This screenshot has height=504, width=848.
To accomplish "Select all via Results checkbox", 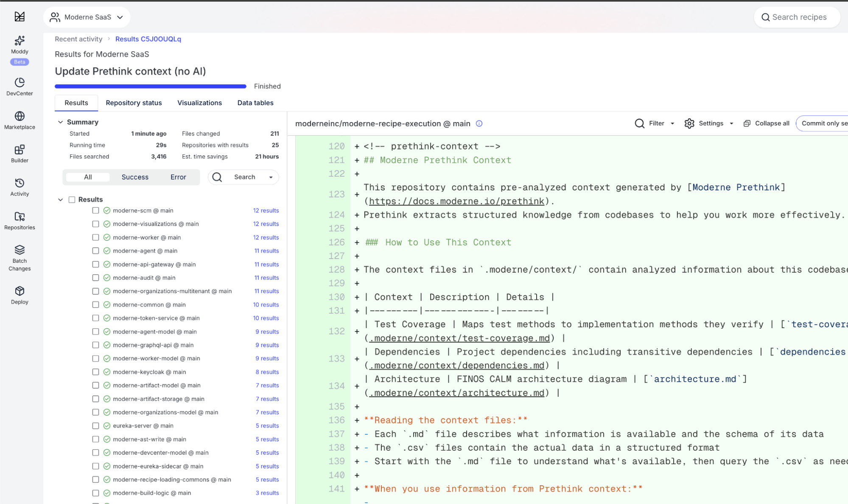I will [72, 200].
